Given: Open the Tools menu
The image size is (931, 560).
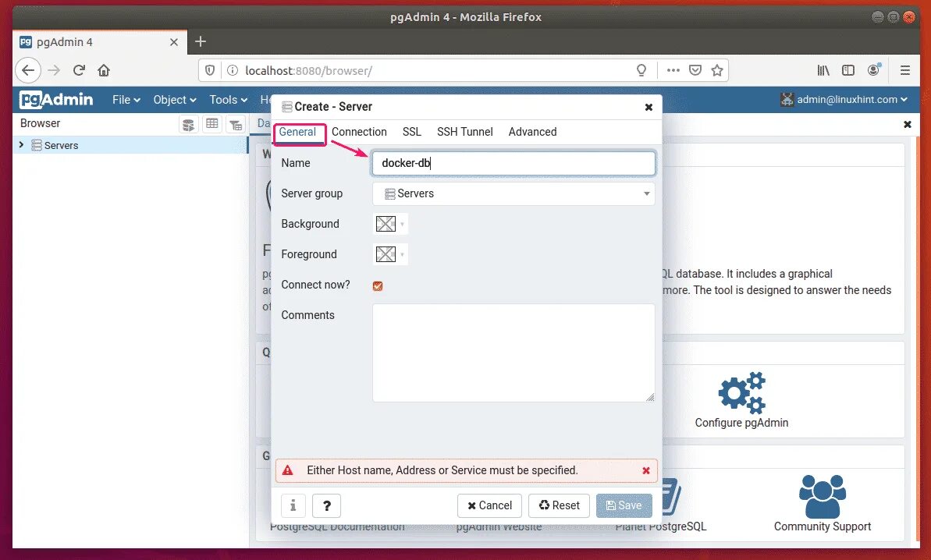Looking at the screenshot, I should (x=228, y=100).
